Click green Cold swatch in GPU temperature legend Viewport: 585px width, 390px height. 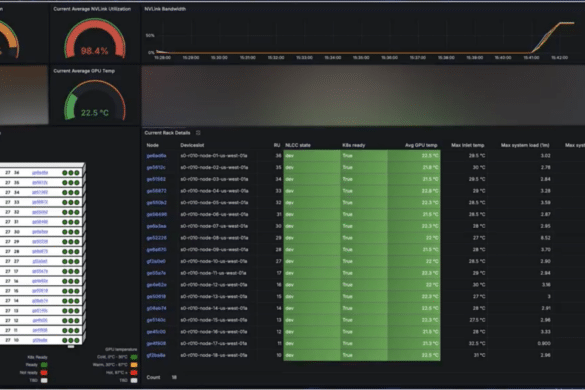click(x=134, y=357)
